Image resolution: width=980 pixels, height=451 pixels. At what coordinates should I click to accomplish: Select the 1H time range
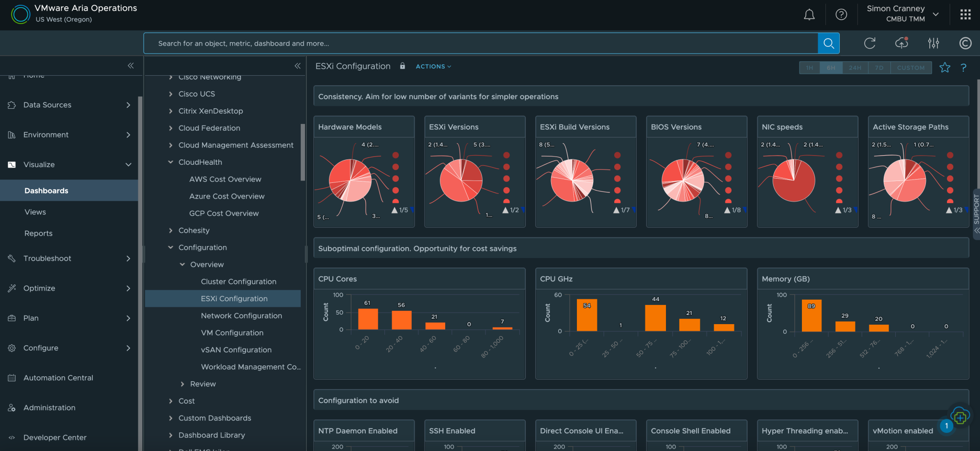810,68
